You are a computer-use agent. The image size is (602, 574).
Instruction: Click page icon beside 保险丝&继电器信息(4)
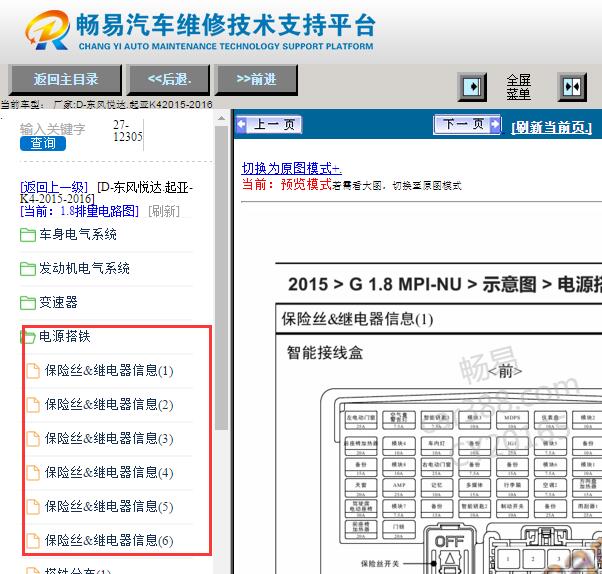coord(33,473)
